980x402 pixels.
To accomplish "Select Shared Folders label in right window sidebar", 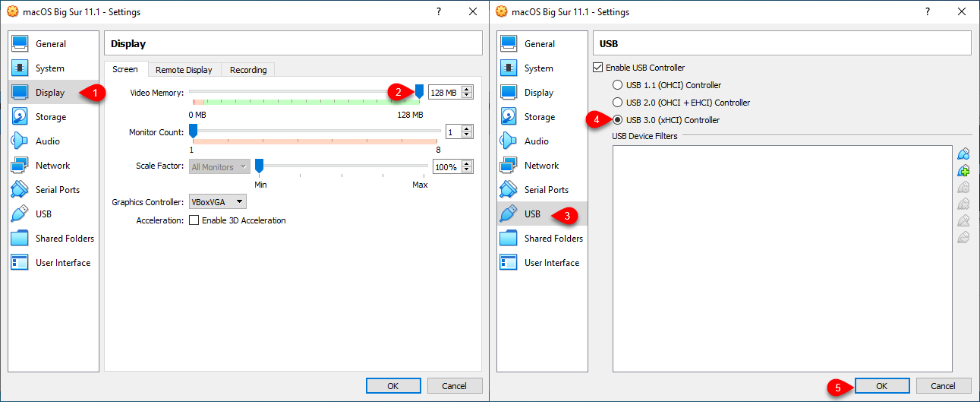I will 553,239.
